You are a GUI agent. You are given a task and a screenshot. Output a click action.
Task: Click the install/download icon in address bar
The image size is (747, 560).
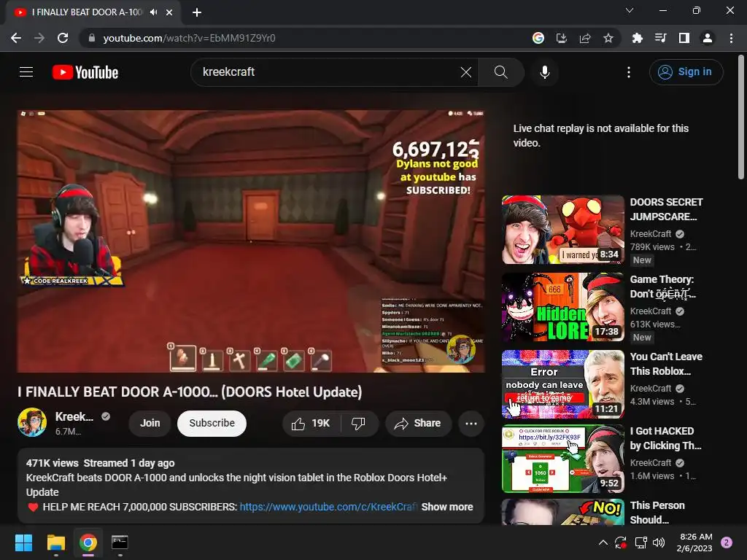coord(561,38)
